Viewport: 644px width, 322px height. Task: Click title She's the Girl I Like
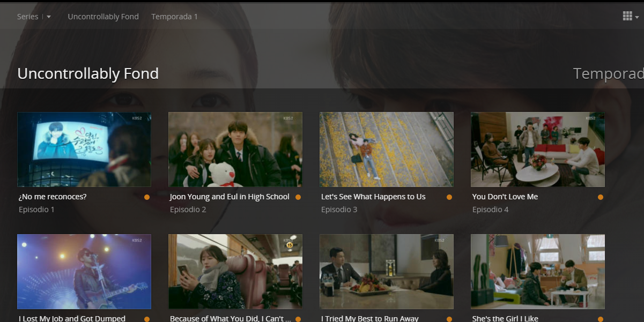[505, 318]
